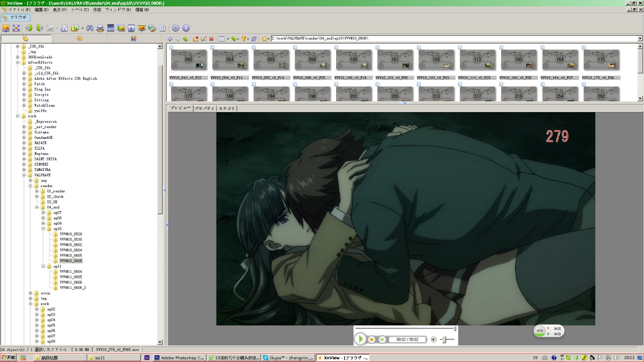Open the path address dropdown arrow

(x=640, y=39)
